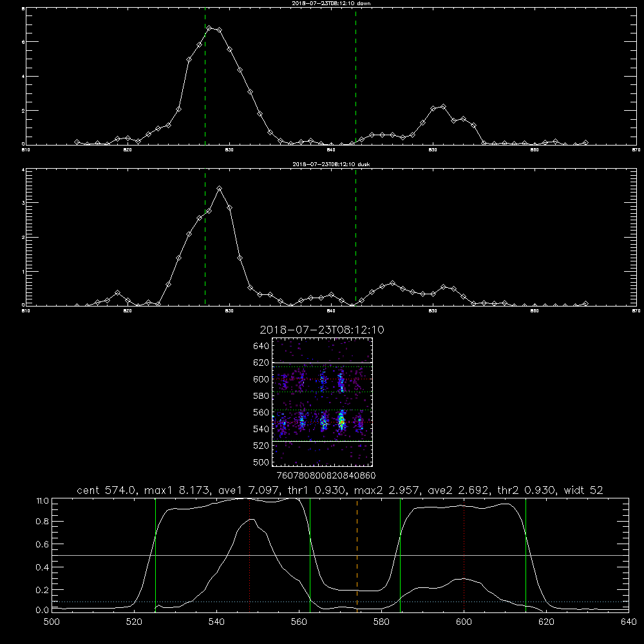Image resolution: width=644 pixels, height=644 pixels.
Task: Click the left green dashed line in dawn plot
Action: pos(205,77)
